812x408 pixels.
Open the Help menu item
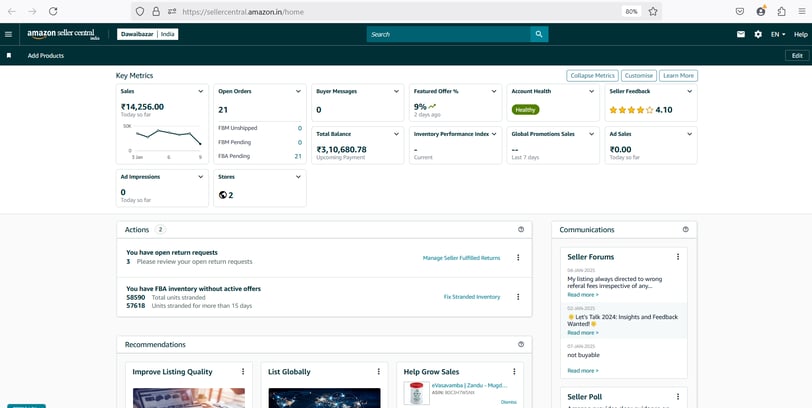pos(801,34)
